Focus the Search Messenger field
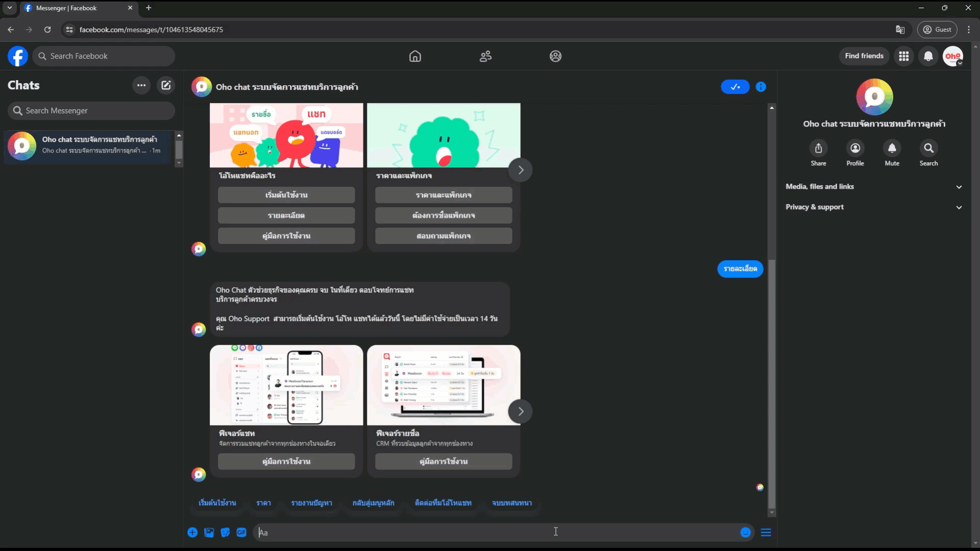This screenshot has height=551, width=980. 91,111
